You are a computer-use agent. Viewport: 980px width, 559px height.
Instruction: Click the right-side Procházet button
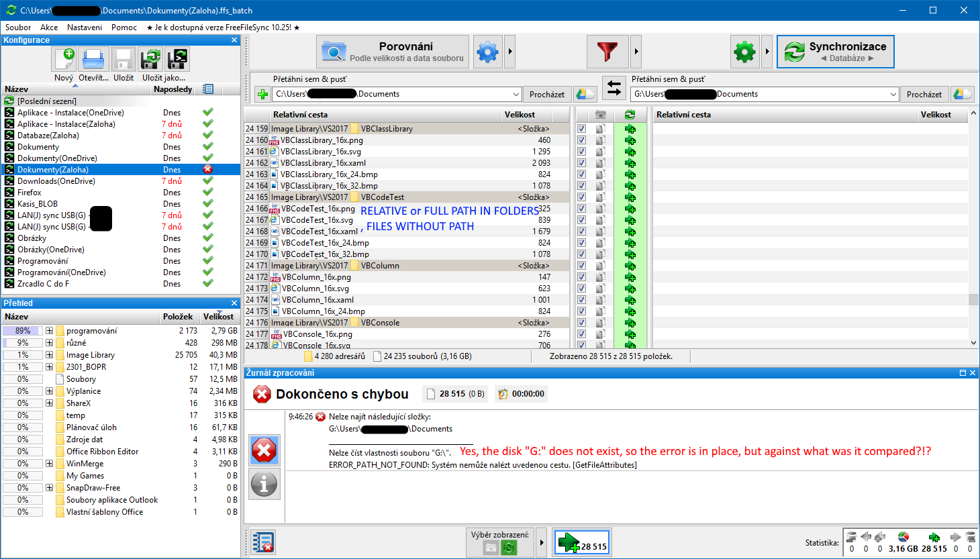click(x=924, y=95)
